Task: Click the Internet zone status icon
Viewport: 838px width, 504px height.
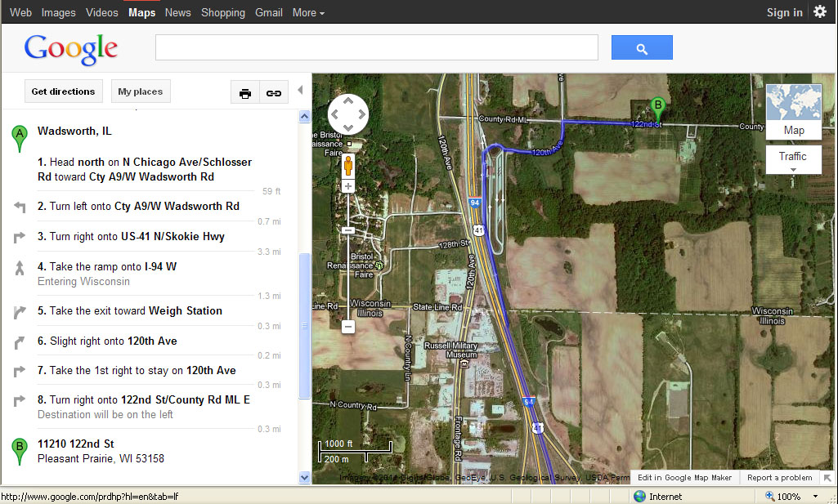Action: [x=639, y=497]
